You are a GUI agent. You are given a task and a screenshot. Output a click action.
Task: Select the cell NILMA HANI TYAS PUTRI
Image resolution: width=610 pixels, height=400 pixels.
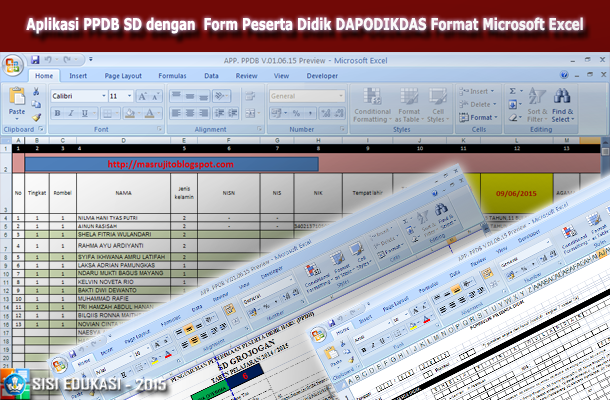pyautogui.click(x=123, y=218)
